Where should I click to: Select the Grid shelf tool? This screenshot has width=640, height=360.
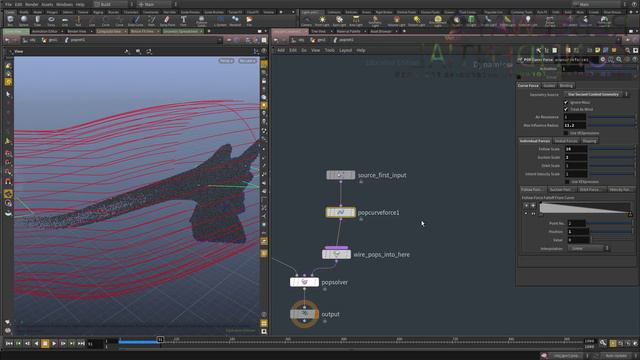pos(65,21)
